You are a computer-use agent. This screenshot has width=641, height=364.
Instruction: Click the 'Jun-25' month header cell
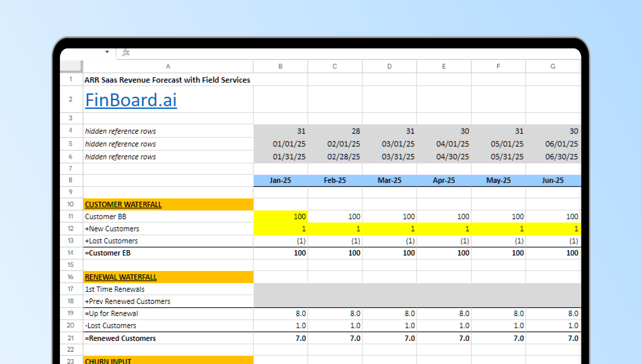(553, 180)
